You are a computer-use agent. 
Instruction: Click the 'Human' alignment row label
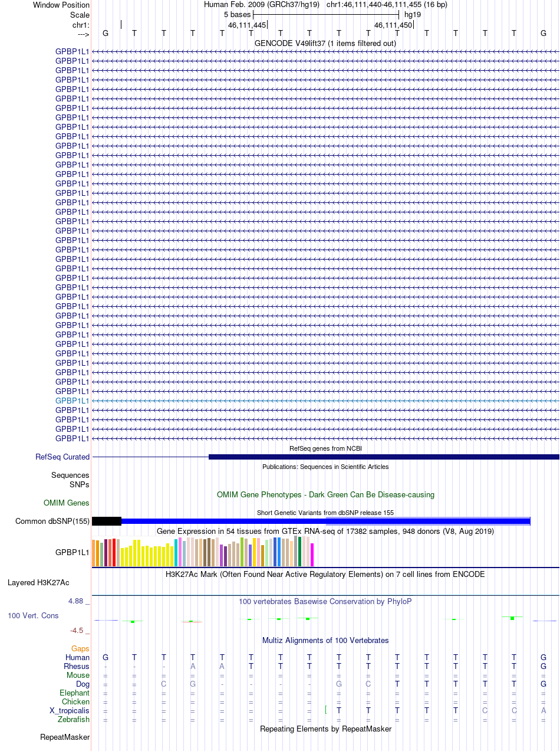pyautogui.click(x=78, y=657)
